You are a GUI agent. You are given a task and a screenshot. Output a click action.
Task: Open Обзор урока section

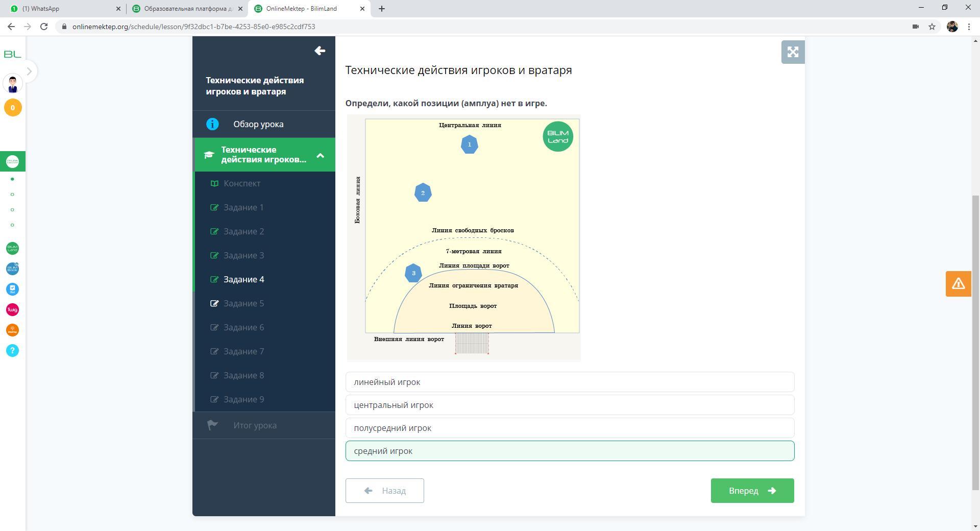264,124
